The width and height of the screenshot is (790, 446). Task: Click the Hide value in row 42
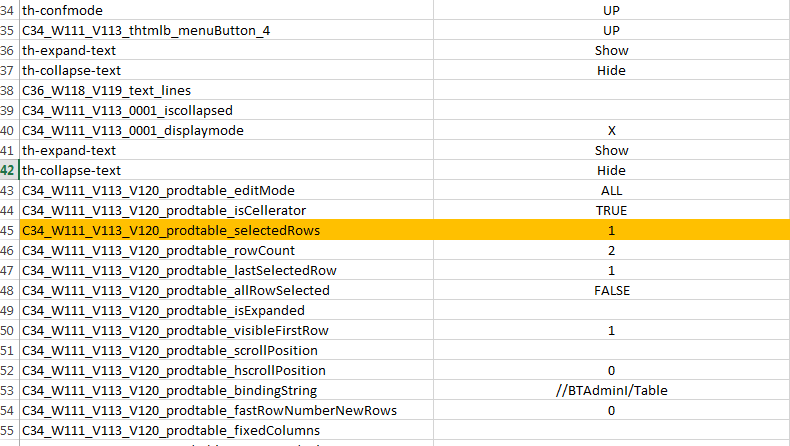[612, 170]
